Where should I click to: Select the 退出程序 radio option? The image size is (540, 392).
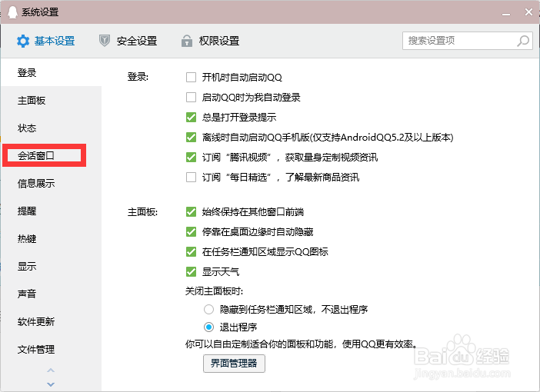pos(208,327)
